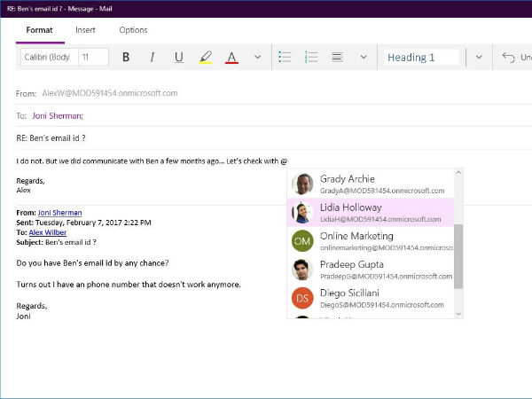Toggle Bold formatting

(x=126, y=58)
